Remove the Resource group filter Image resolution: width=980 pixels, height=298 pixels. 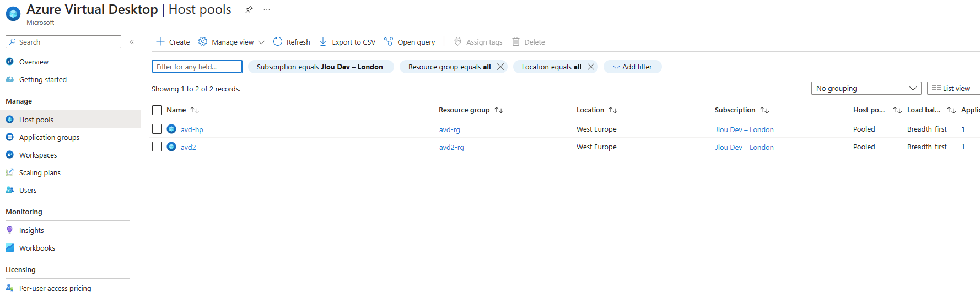coord(500,67)
